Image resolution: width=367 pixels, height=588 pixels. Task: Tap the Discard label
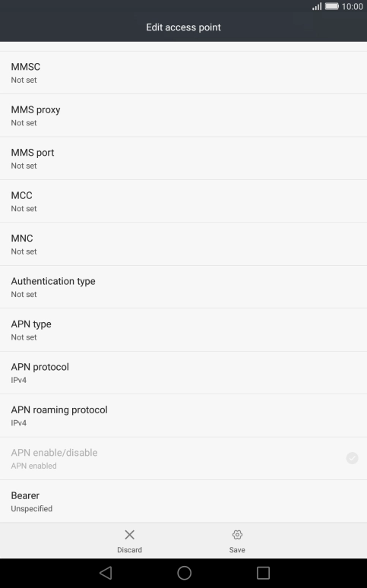129,550
